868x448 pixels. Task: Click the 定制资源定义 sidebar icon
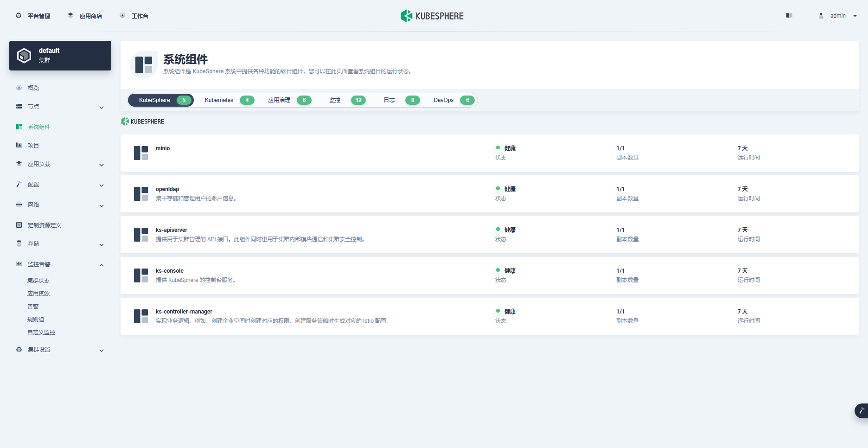click(x=19, y=225)
